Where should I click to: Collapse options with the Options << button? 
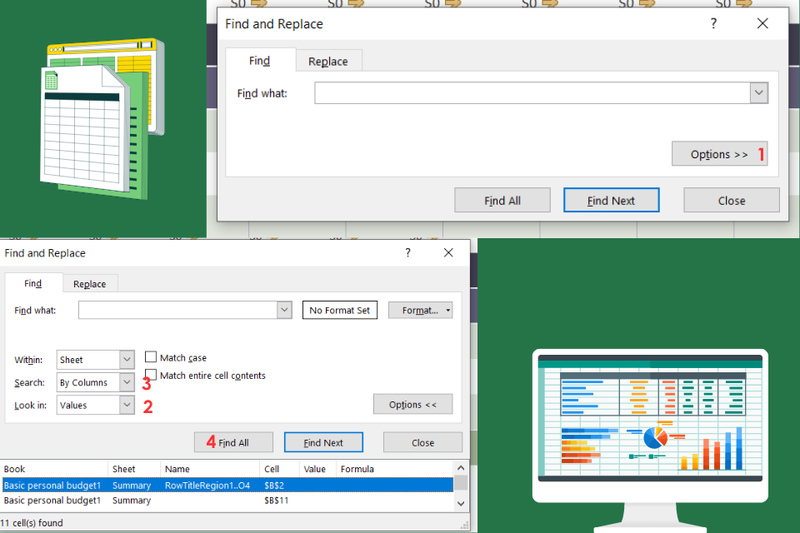(x=413, y=404)
